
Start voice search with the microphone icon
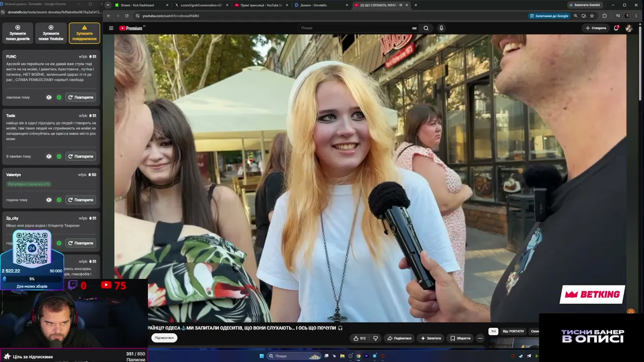click(x=441, y=28)
